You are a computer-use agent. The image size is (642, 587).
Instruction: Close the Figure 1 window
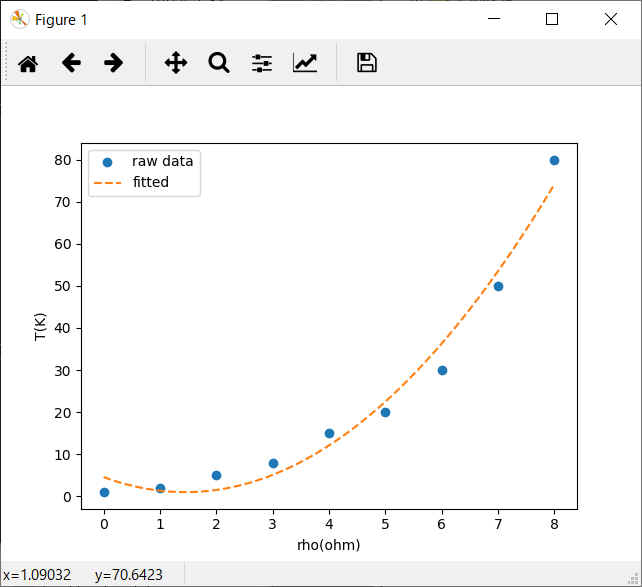610,19
